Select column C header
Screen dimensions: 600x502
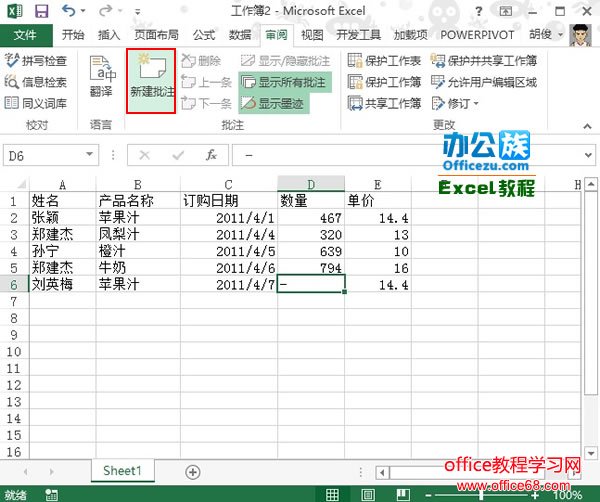click(229, 185)
